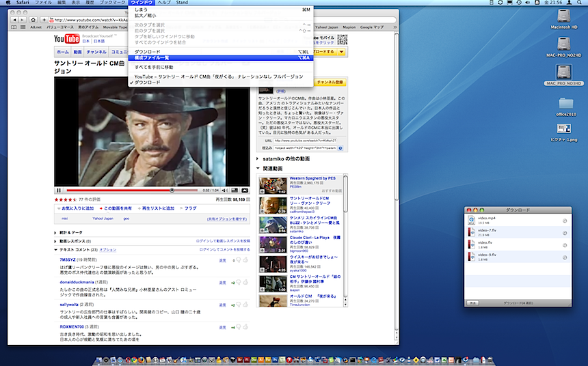Open Macintosh HD drive on desktop
Image resolution: width=588 pixels, height=366 pixels.
[x=563, y=16]
